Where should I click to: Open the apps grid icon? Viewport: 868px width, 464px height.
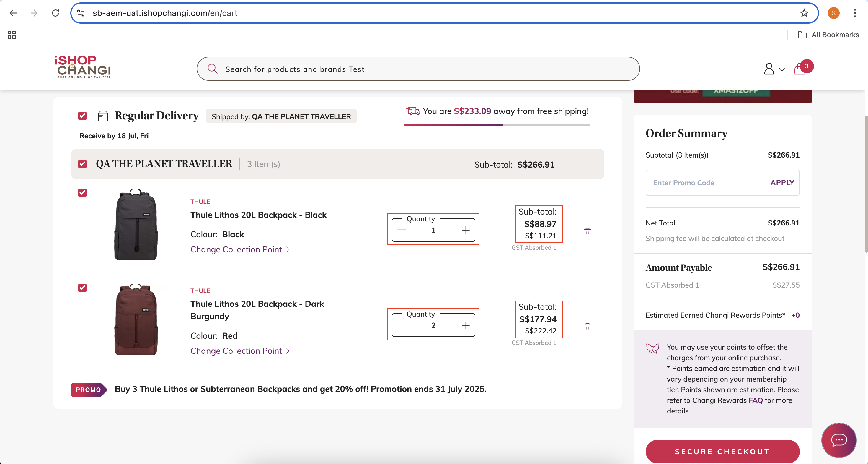12,35
